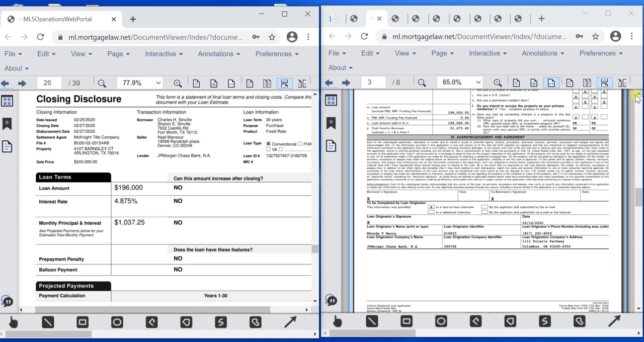
Task: Toggle FHA loan type checkbox
Action: pyautogui.click(x=300, y=144)
